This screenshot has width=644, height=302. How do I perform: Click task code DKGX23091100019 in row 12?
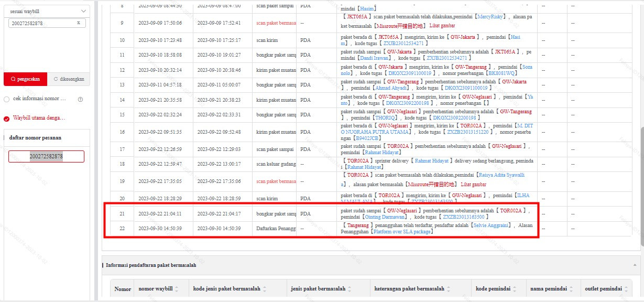(410, 73)
